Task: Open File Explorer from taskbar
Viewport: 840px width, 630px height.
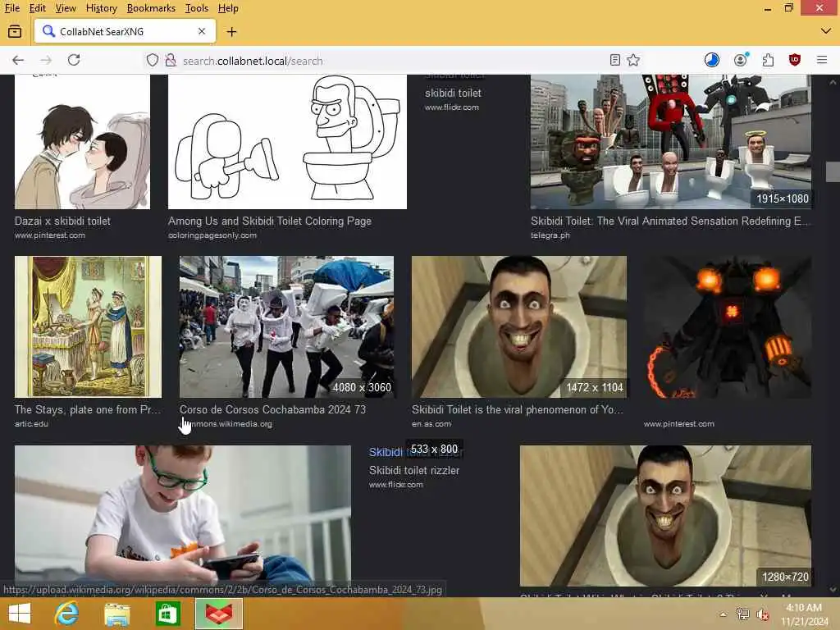Action: pos(116,614)
